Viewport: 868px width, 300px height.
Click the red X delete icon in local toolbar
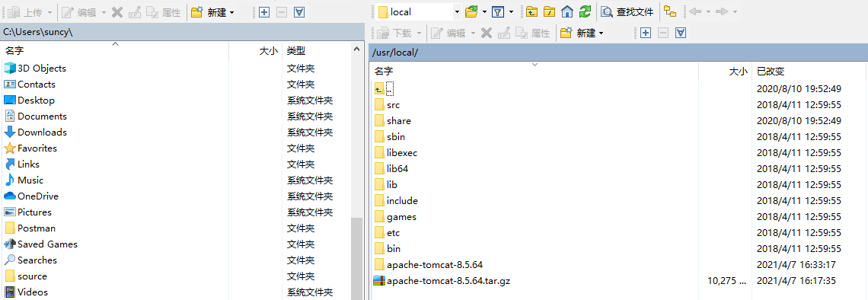coord(116,12)
